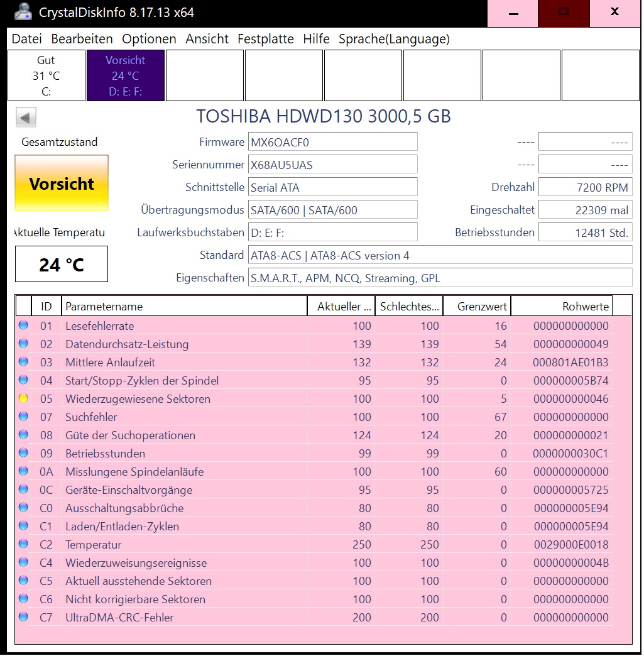Click the blue status dot for UltraDMA-CRC-Fehler
644x656 pixels.
23,616
